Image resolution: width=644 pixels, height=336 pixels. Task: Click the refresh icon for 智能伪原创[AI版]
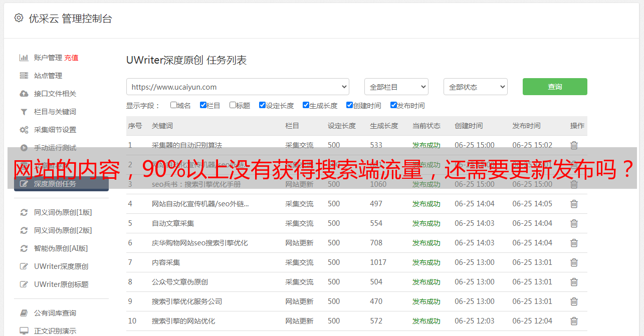[24, 248]
